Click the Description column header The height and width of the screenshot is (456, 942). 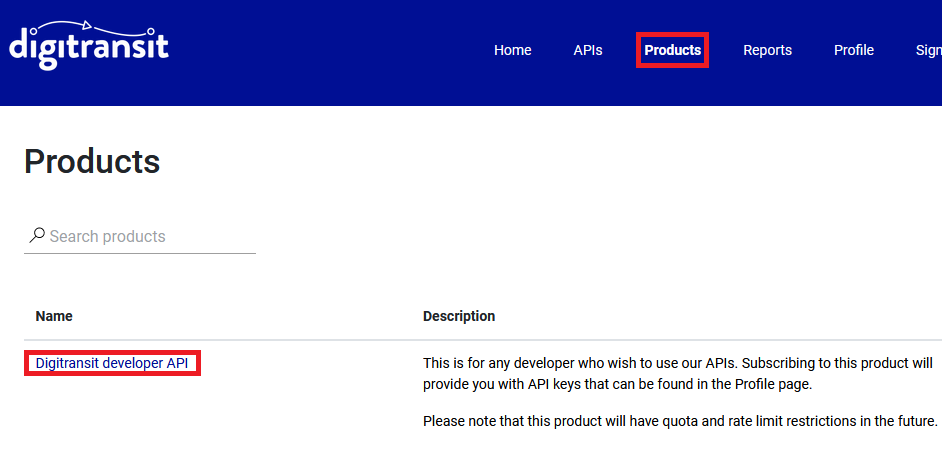click(459, 316)
